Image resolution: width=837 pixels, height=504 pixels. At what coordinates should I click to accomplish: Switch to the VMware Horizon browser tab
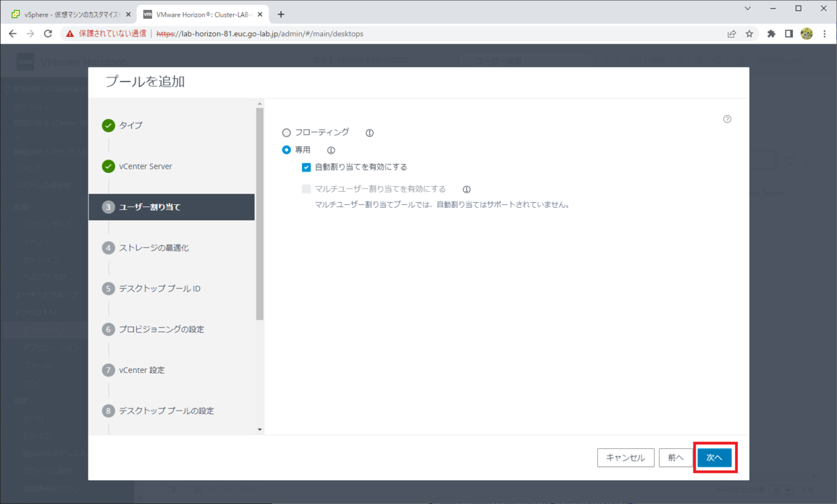202,14
